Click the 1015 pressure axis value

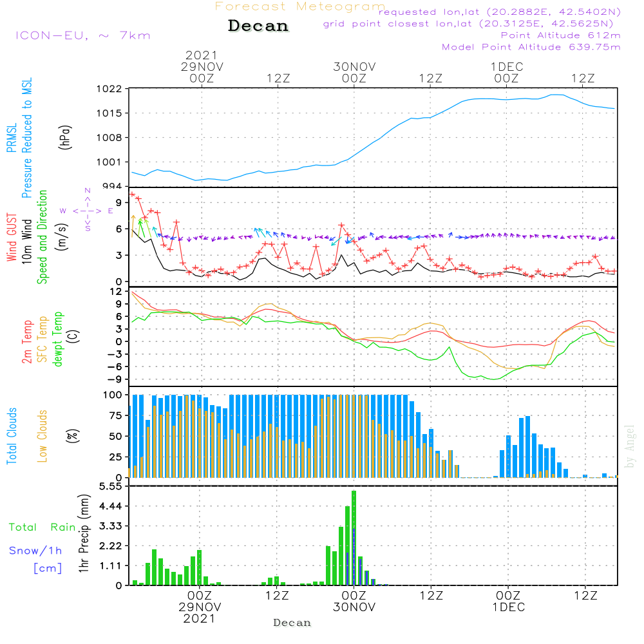(x=109, y=113)
